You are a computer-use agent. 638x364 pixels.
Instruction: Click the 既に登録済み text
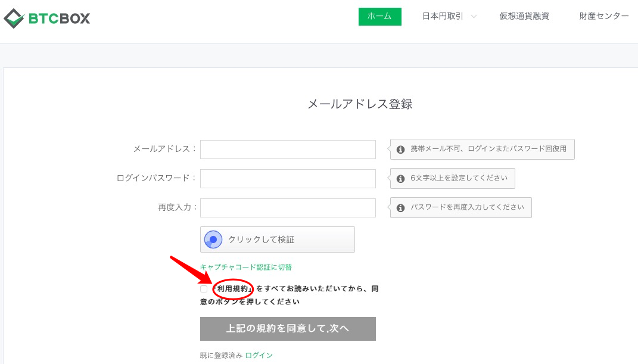point(221,355)
